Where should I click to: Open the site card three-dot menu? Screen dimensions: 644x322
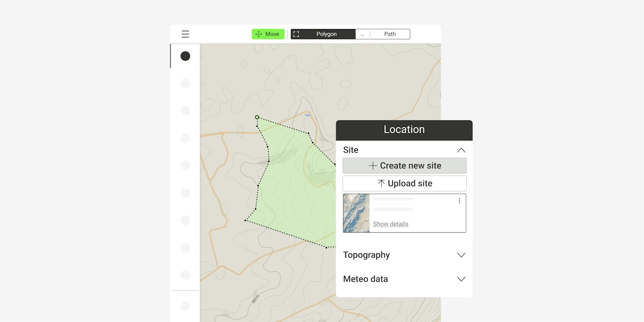pyautogui.click(x=459, y=201)
